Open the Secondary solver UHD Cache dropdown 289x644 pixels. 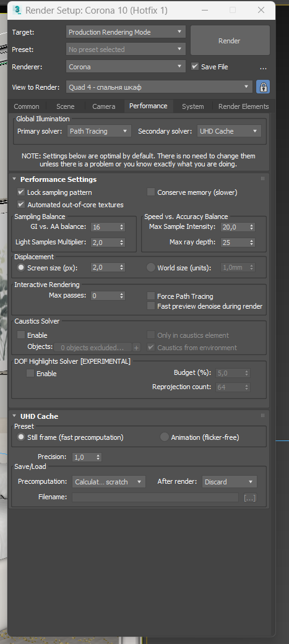tap(229, 131)
